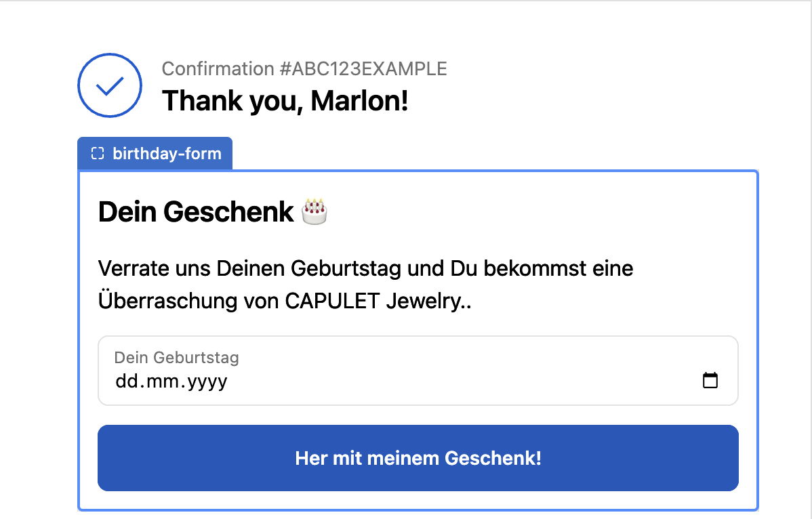Select the birthday-form block label tab
Viewport: 812px width, 519px height.
point(155,154)
